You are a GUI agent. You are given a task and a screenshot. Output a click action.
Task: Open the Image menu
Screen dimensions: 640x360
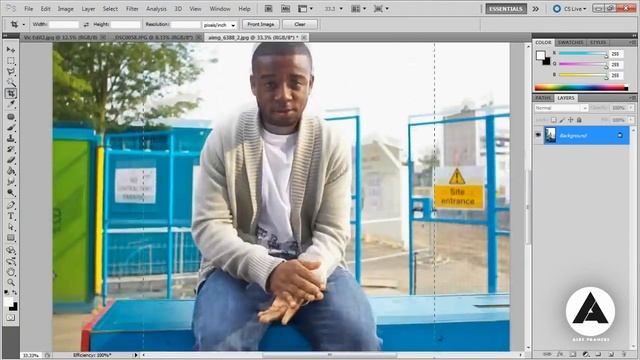point(65,9)
